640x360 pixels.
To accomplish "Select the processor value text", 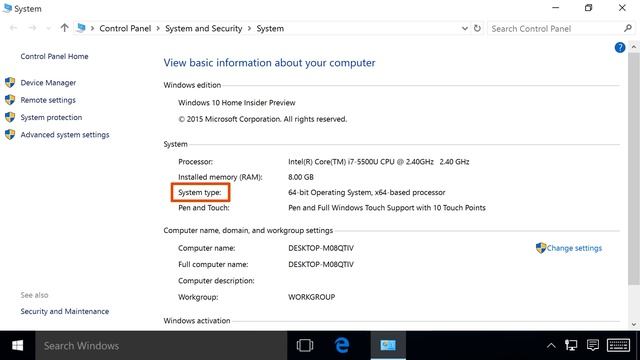I will point(379,162).
